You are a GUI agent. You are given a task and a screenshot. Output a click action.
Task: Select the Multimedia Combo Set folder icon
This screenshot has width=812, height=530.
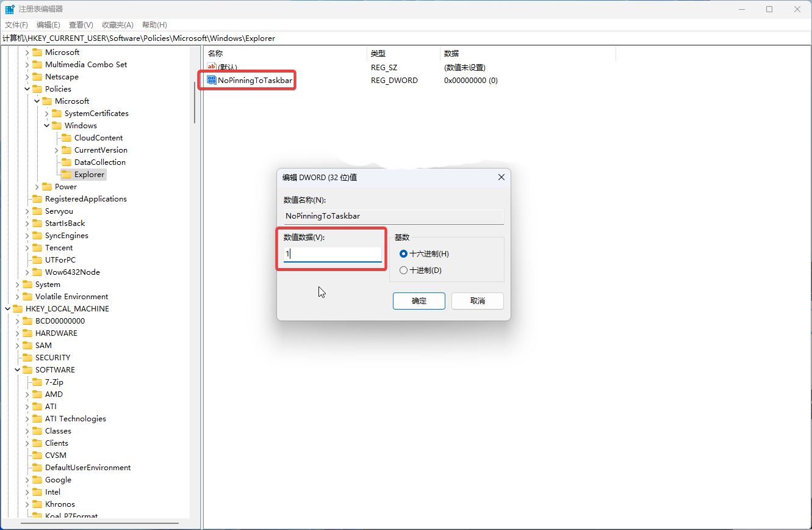pyautogui.click(x=37, y=64)
